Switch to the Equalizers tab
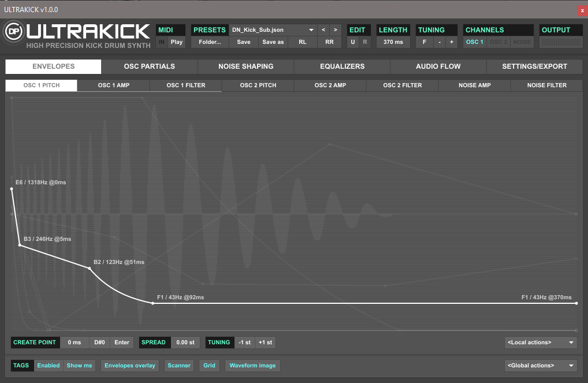 pos(342,66)
